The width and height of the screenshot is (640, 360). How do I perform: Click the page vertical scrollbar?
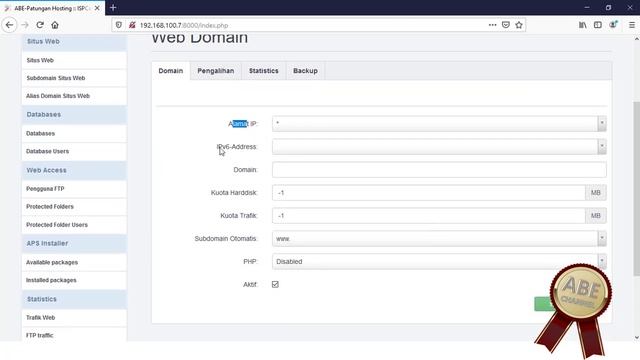click(636, 188)
